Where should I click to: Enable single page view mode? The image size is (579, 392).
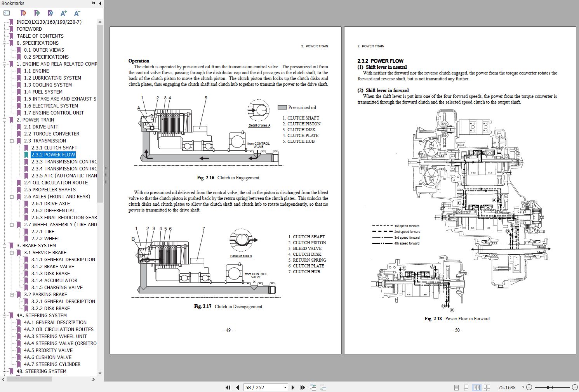coord(456,387)
